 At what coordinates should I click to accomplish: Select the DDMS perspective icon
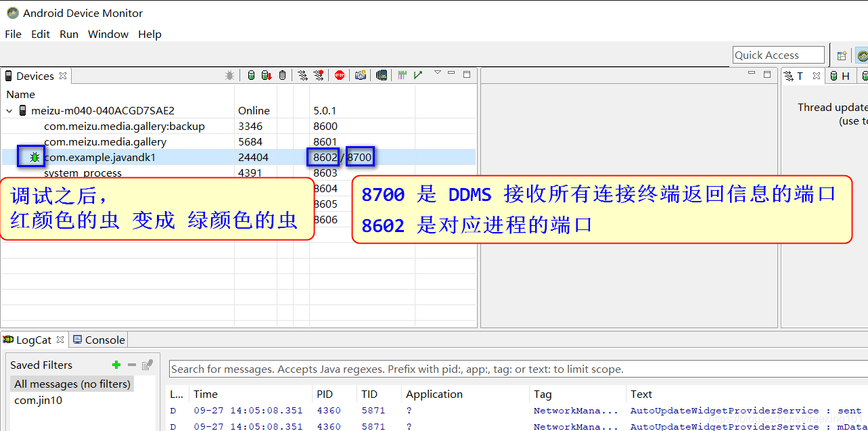click(862, 56)
